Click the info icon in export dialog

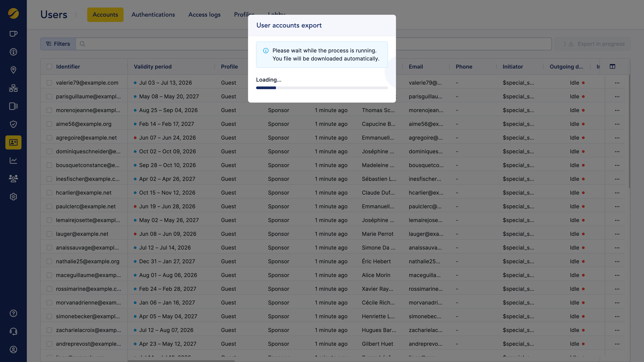[x=266, y=51]
